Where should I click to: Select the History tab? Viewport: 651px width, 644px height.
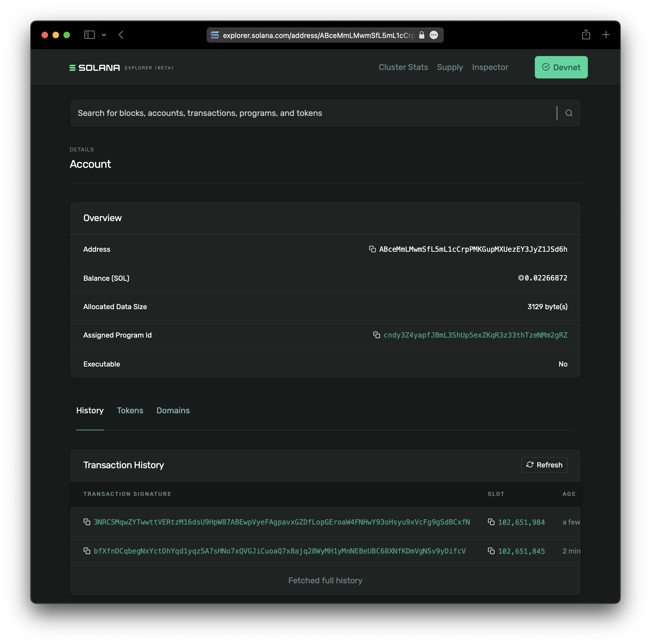(x=90, y=411)
